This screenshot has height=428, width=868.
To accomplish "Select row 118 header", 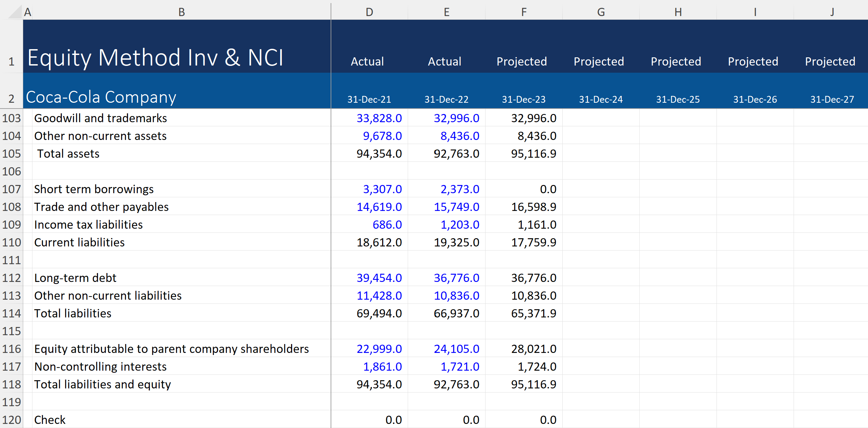I will (11, 384).
